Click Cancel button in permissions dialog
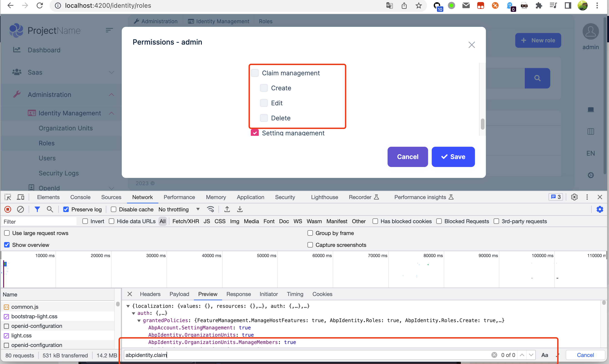609x364 pixels. click(x=407, y=157)
